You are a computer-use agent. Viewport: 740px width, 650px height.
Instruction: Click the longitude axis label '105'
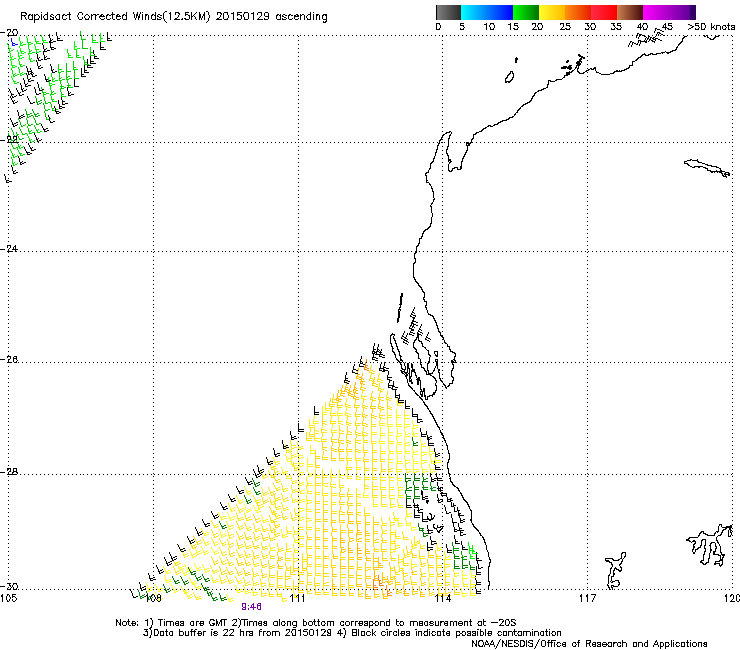pos(8,599)
